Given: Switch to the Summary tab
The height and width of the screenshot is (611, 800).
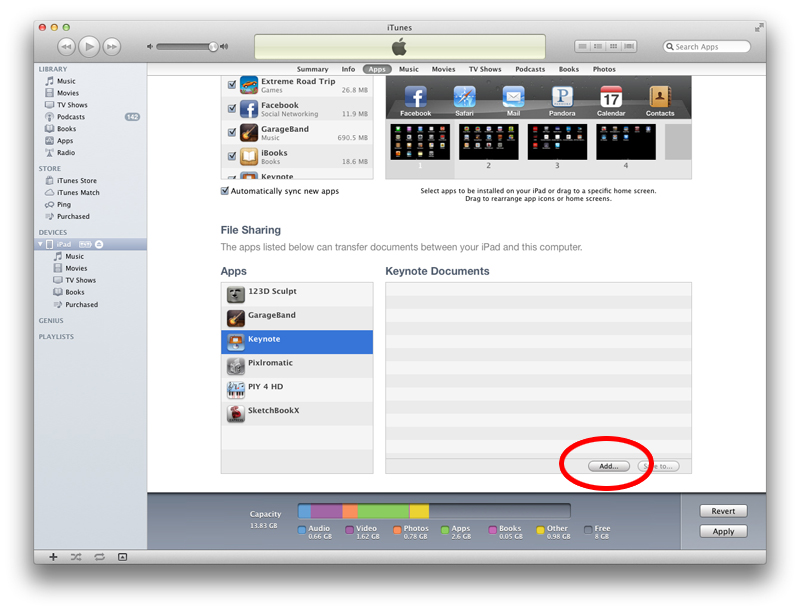Looking at the screenshot, I should tap(312, 69).
